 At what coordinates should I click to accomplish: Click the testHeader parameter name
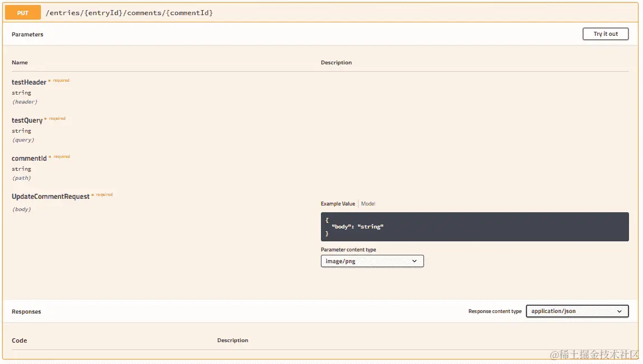coord(29,82)
